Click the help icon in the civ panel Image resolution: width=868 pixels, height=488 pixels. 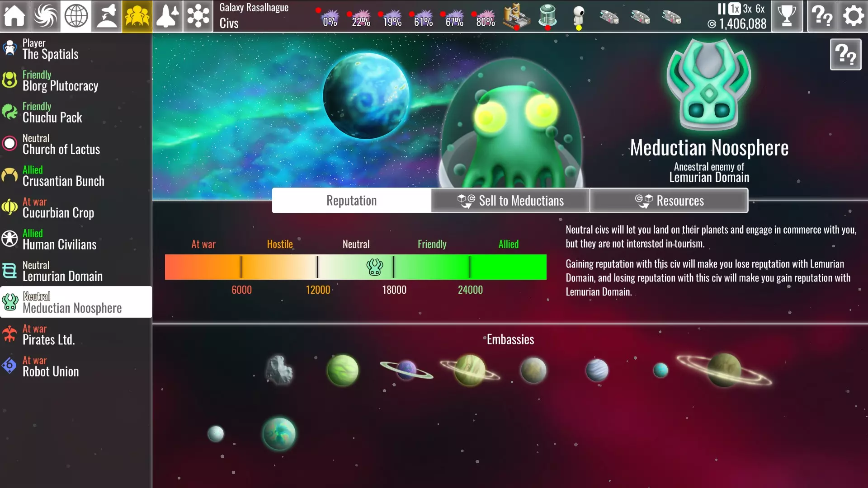[x=845, y=55]
